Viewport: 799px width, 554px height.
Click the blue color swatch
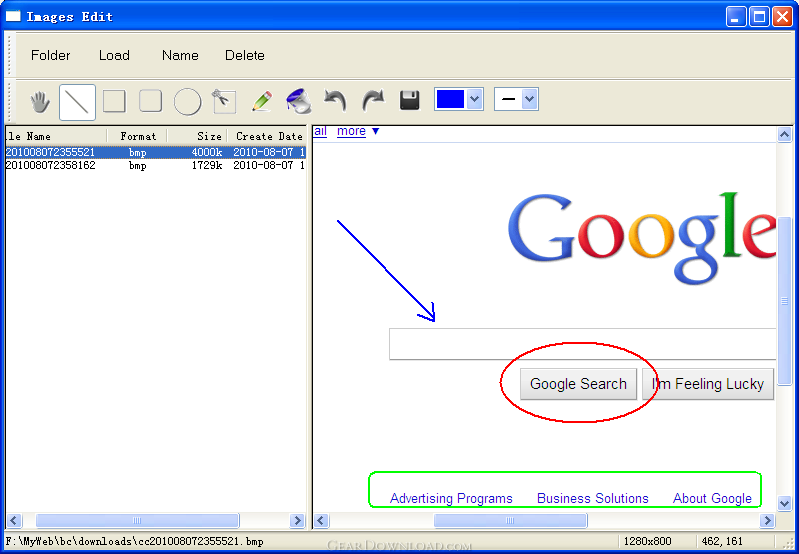[x=450, y=99]
